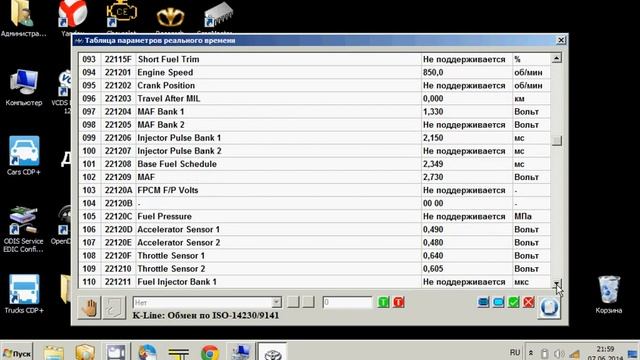Click the vertical scrollbar thumb

pos(556,140)
